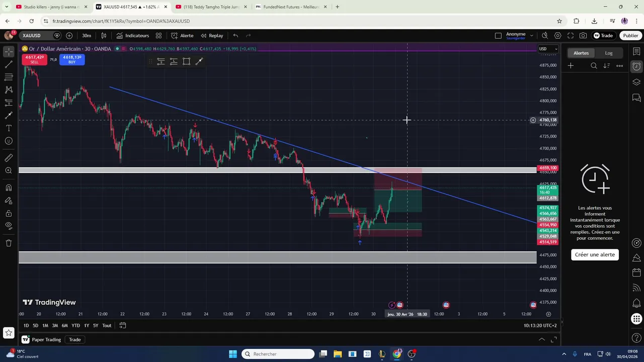
Task: Switch to the Log tab
Action: (609, 53)
